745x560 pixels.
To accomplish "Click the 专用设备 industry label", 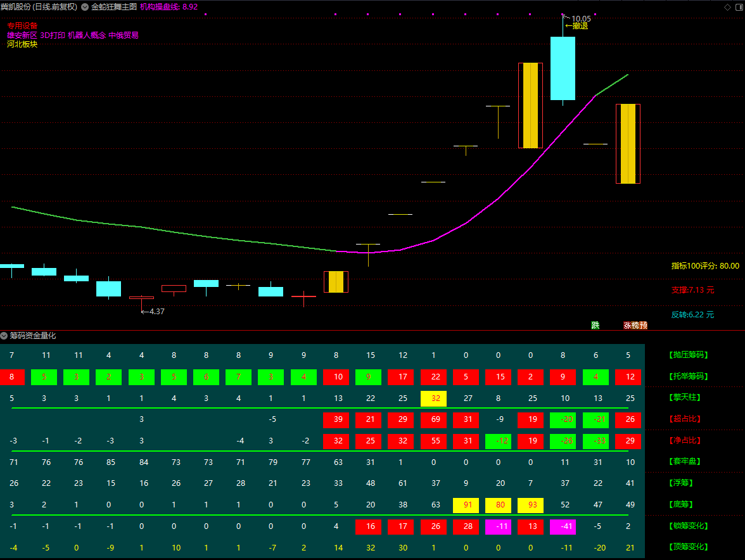I will pyautogui.click(x=22, y=26).
